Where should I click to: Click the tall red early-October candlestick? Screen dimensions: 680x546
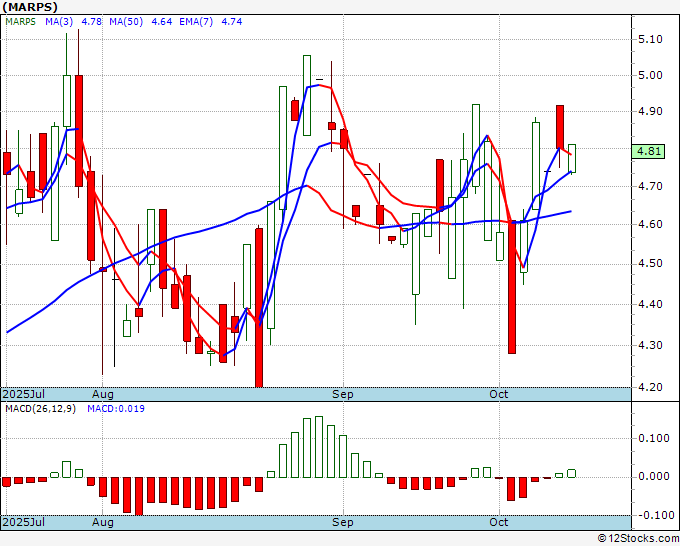click(512, 287)
